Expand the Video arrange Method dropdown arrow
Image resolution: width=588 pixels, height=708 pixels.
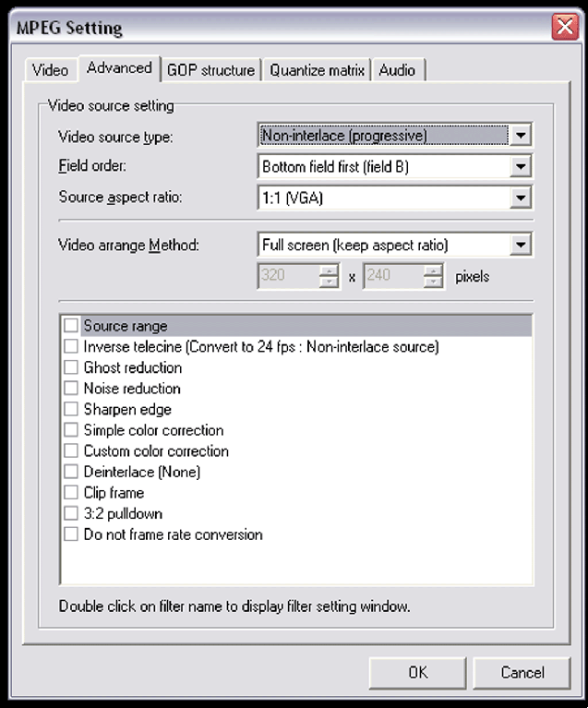coord(521,245)
